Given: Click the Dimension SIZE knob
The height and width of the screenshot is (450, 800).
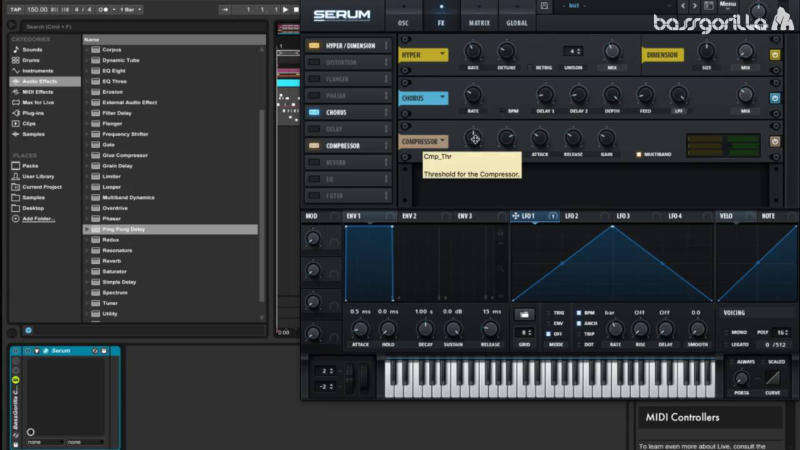Looking at the screenshot, I should 707,51.
